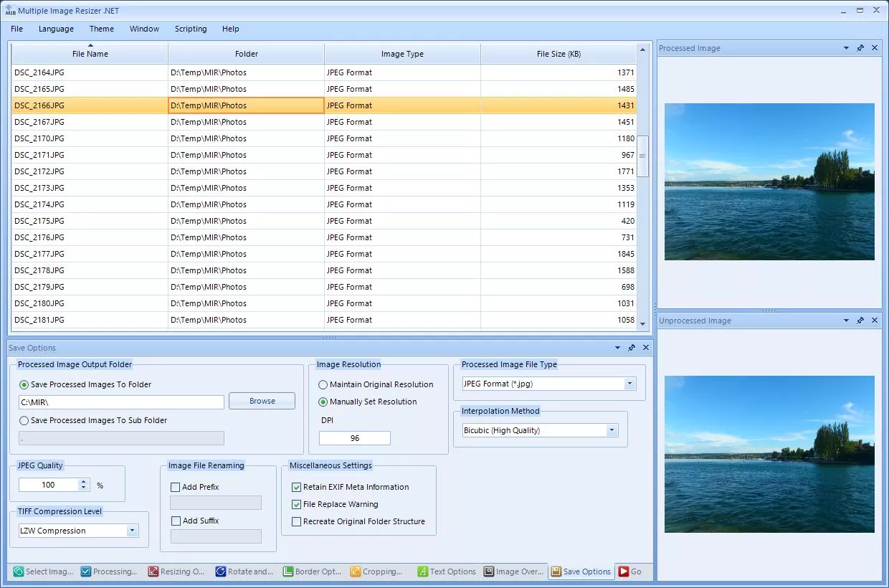This screenshot has width=889, height=588.
Task: Pin the Processed Image panel
Action: tap(860, 48)
